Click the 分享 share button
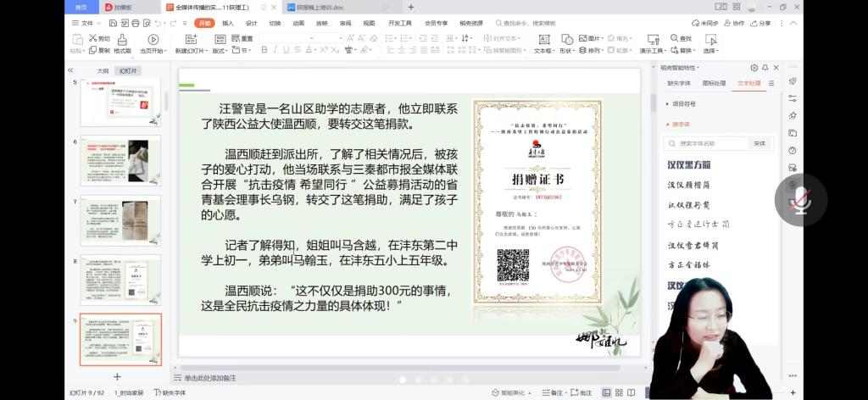 click(x=760, y=23)
